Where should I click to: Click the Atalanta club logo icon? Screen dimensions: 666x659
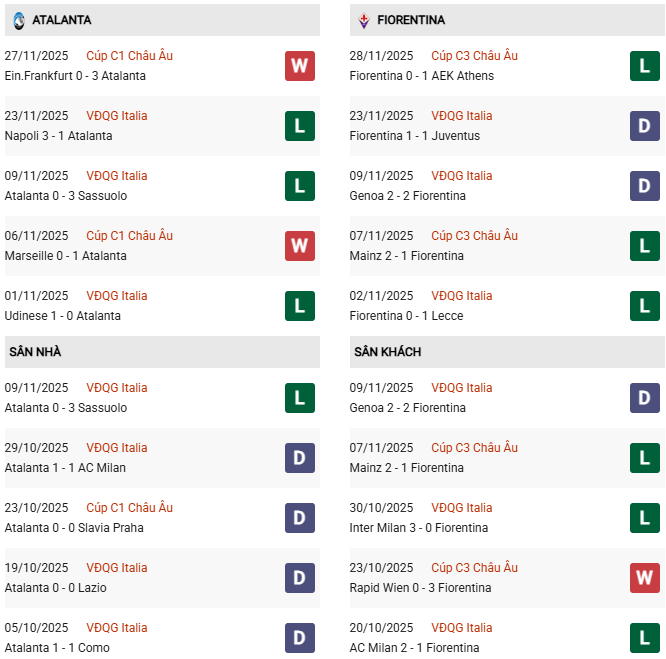point(19,20)
